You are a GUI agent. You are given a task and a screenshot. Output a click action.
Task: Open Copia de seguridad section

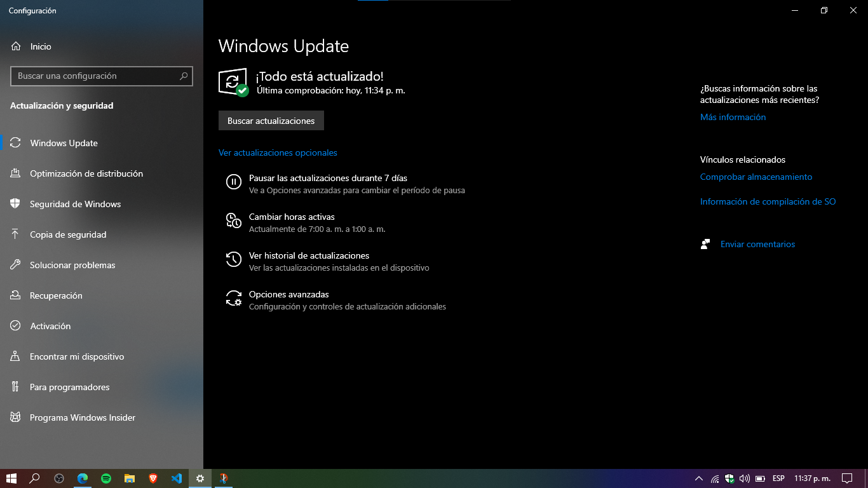[102, 234]
